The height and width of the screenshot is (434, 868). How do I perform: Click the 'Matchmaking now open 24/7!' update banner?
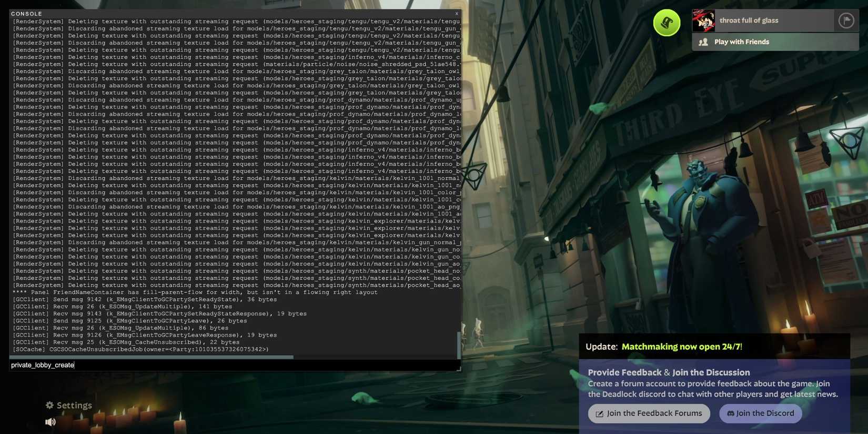click(x=682, y=347)
